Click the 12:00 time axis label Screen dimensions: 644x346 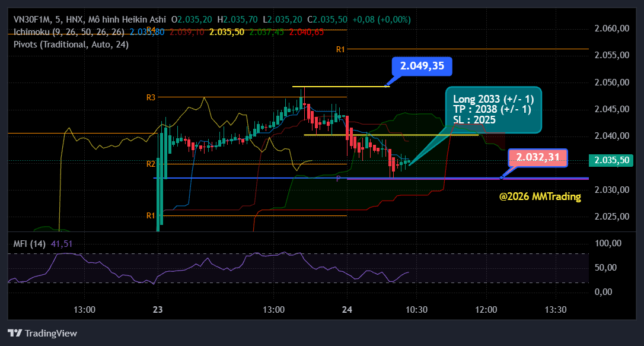(486, 309)
